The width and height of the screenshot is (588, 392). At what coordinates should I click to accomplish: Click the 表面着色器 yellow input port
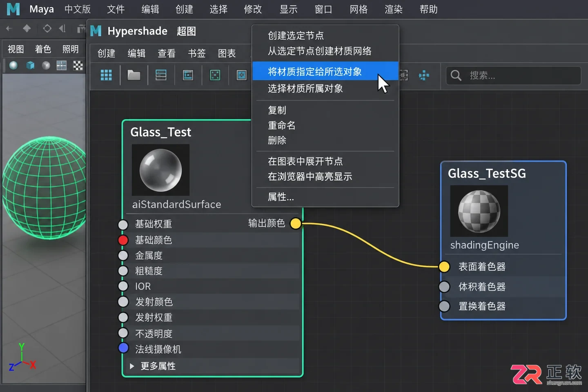pos(444,267)
